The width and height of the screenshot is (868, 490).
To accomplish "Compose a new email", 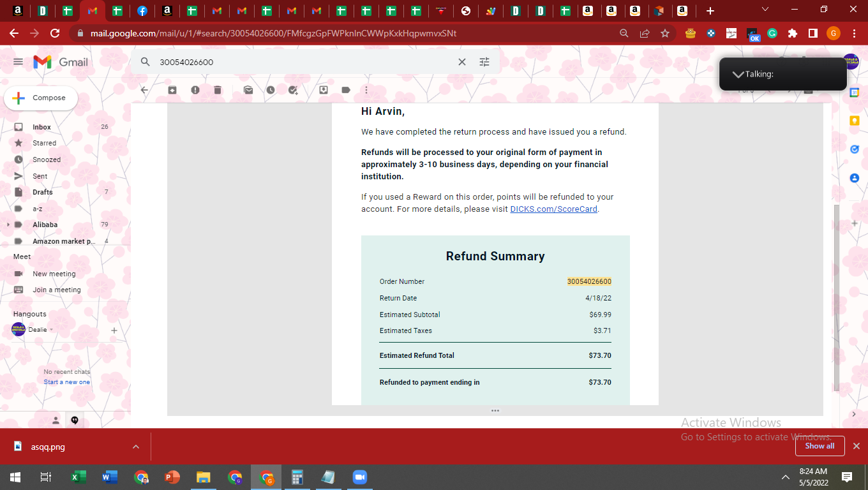I will click(41, 98).
